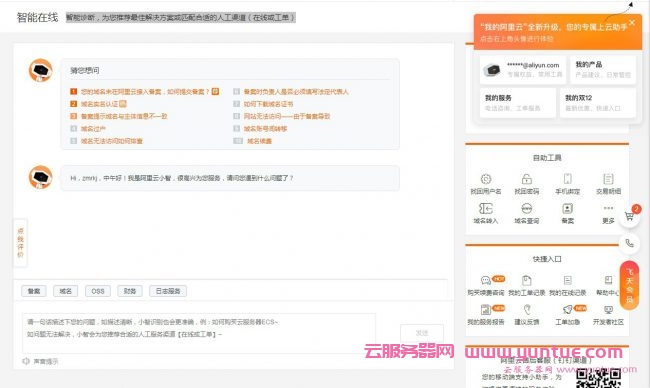Open 开发者社区 developer community shortcut
The width and height of the screenshot is (650, 388).
pyautogui.click(x=608, y=315)
